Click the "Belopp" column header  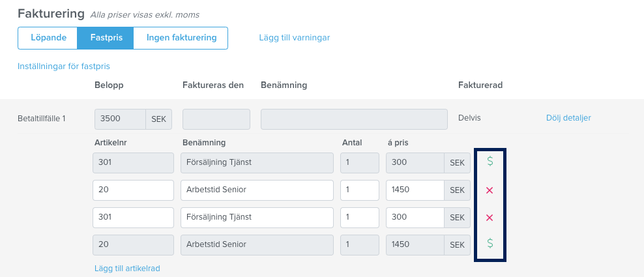click(x=109, y=85)
